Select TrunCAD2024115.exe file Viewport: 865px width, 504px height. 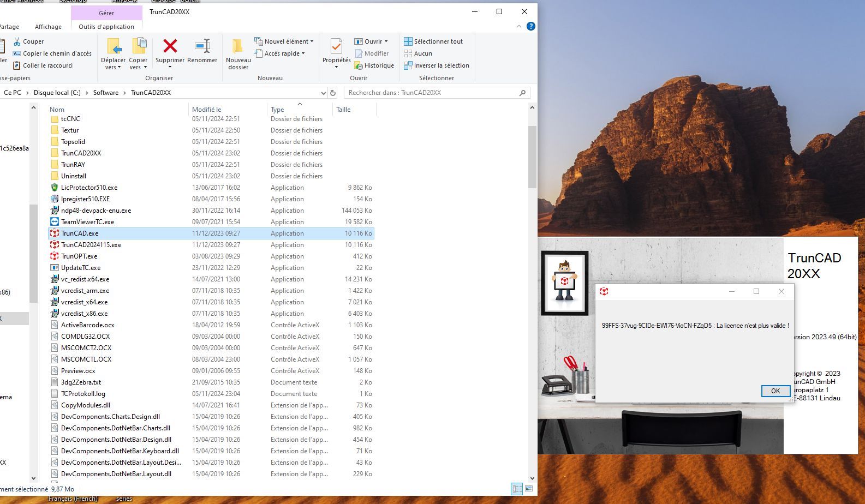coord(91,245)
